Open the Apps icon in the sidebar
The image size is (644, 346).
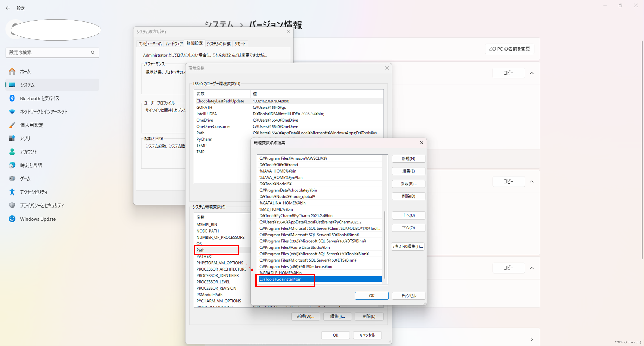(12, 138)
